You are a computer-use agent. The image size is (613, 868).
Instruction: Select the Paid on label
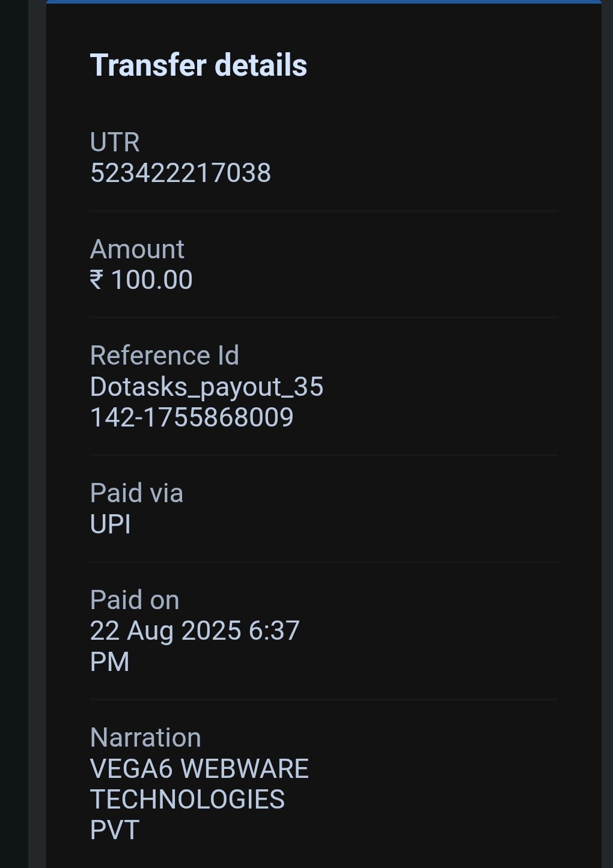pos(135,600)
